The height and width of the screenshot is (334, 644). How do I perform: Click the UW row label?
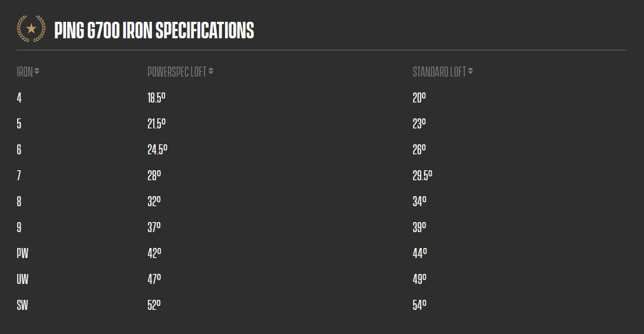[x=22, y=279]
